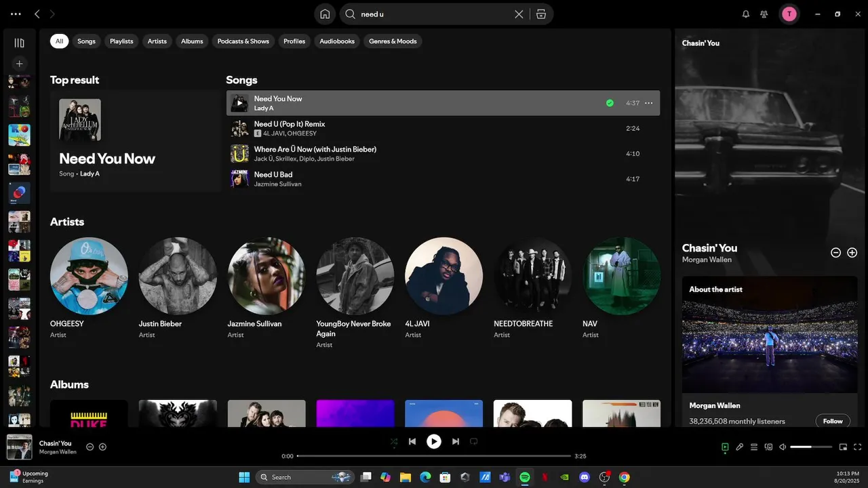The width and height of the screenshot is (868, 488).
Task: Hide Chasin' You with minus icon in panel
Action: coord(835,252)
